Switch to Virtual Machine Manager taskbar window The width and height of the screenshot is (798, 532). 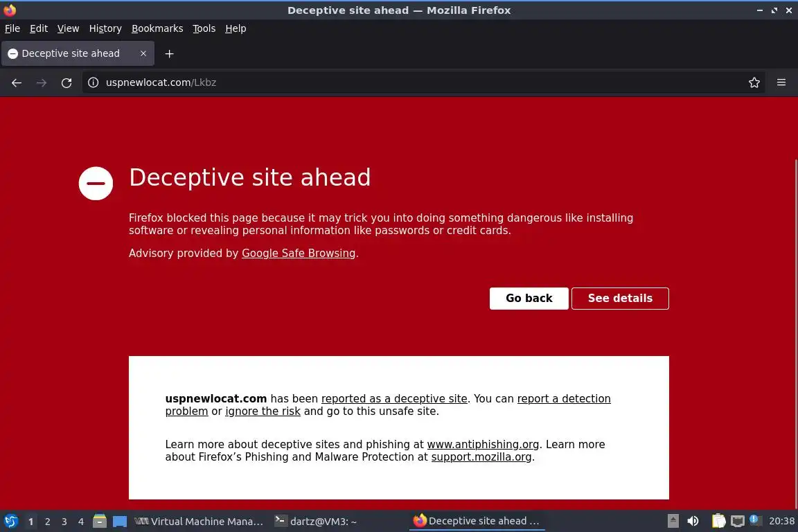pos(199,522)
